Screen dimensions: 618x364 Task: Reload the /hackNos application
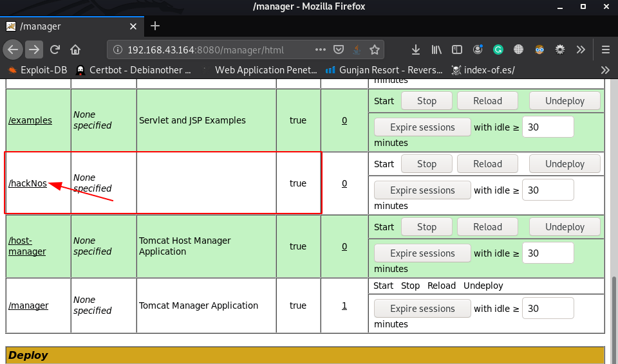487,164
